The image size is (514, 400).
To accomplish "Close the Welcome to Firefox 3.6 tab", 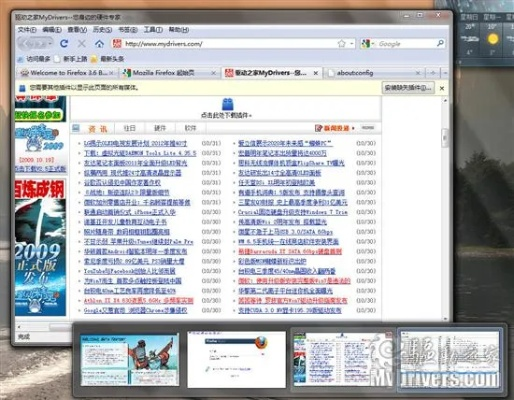I will click(112, 73).
